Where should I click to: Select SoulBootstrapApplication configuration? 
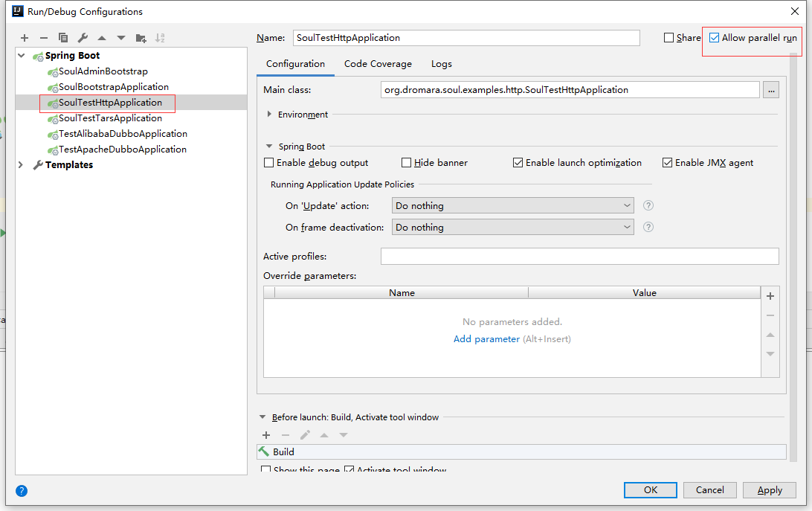[x=114, y=87]
